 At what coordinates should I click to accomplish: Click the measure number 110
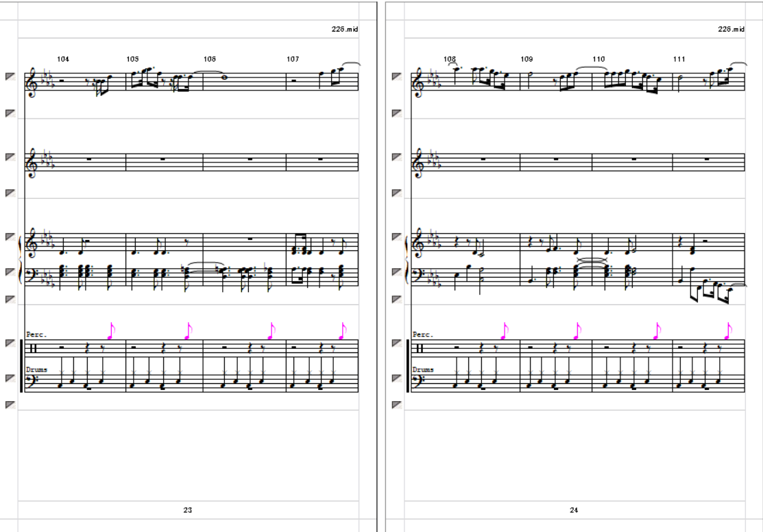click(598, 59)
